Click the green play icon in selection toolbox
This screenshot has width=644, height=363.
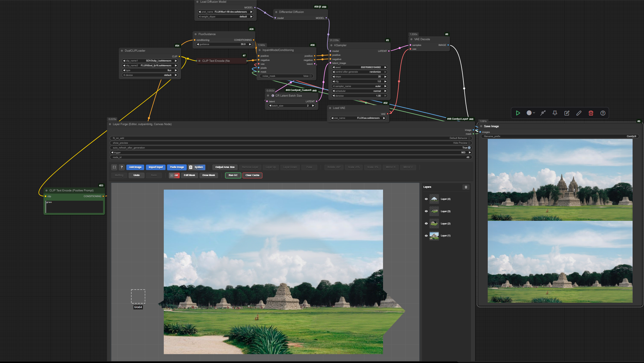point(518,113)
